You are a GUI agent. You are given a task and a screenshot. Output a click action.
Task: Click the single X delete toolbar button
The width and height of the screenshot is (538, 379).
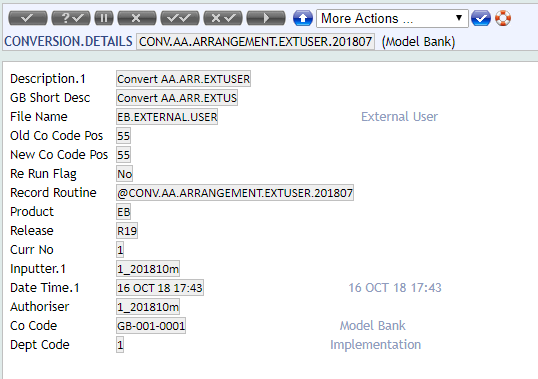click(x=137, y=18)
